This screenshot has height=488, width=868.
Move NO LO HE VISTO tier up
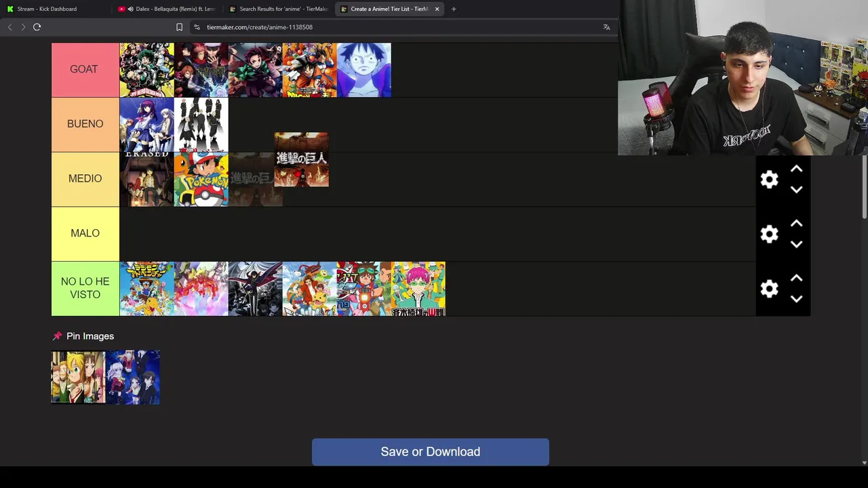(797, 278)
